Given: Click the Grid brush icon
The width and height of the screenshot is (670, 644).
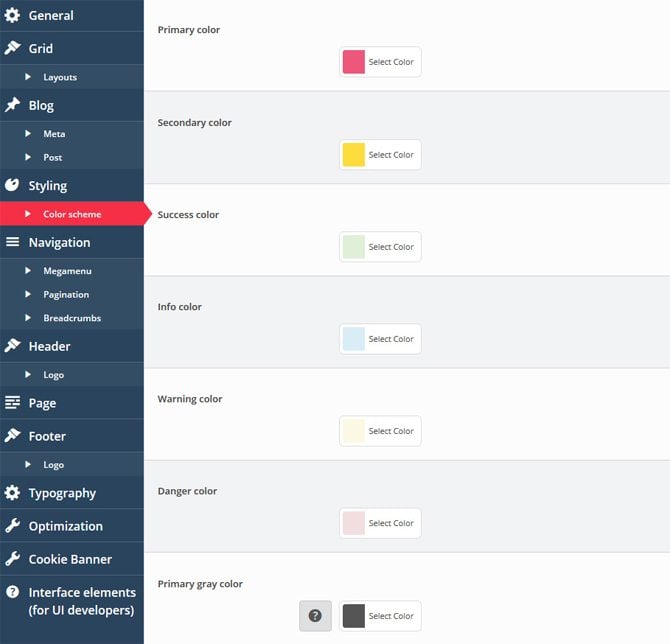Looking at the screenshot, I should 12,48.
